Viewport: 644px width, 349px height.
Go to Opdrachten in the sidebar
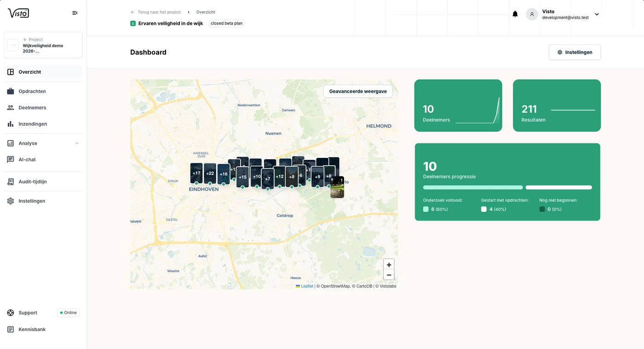pyautogui.click(x=43, y=91)
